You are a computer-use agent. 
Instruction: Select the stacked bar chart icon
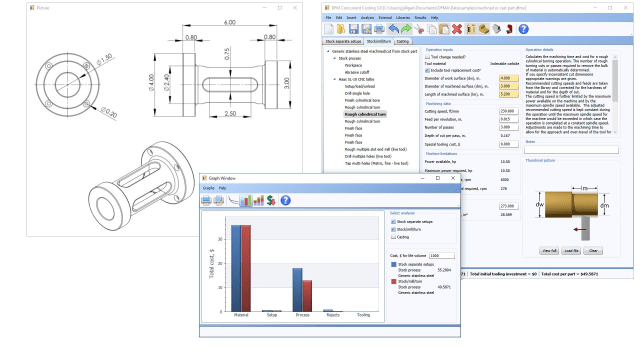point(258,200)
